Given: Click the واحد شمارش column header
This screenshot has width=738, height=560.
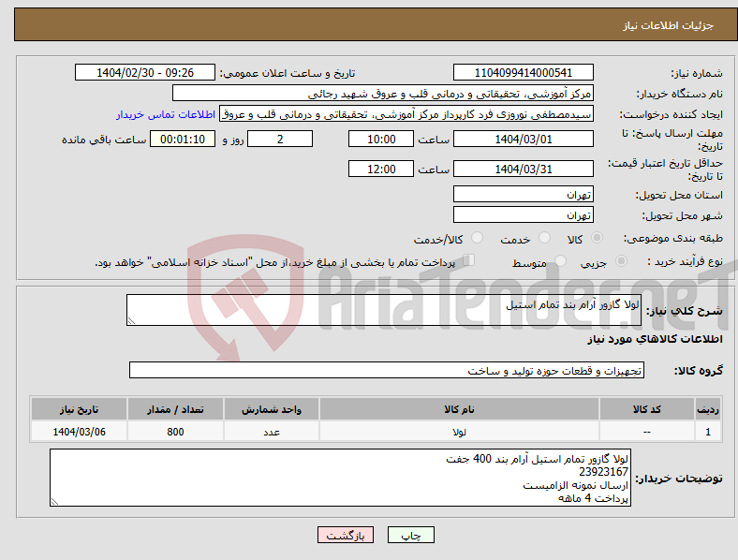Looking at the screenshot, I should (272, 409).
